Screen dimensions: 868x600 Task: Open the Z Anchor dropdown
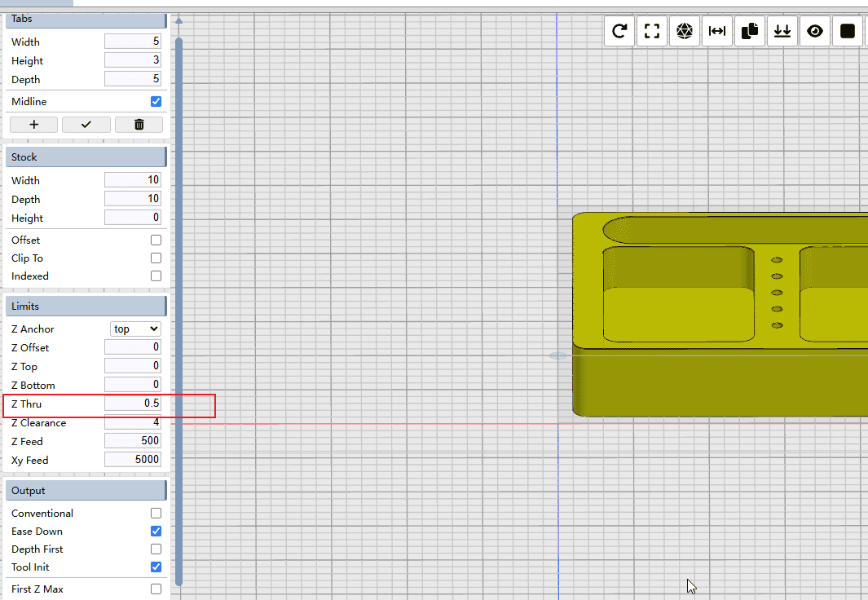tap(135, 329)
